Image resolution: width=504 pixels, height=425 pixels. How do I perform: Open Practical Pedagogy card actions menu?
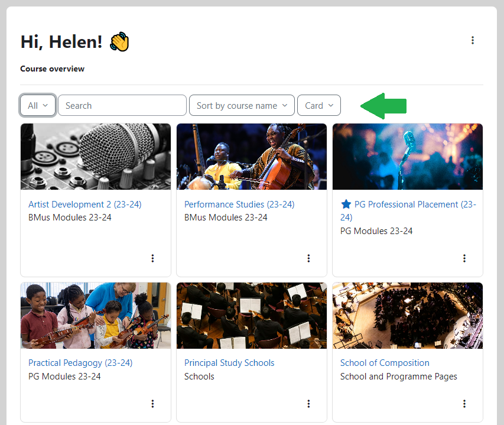[152, 404]
